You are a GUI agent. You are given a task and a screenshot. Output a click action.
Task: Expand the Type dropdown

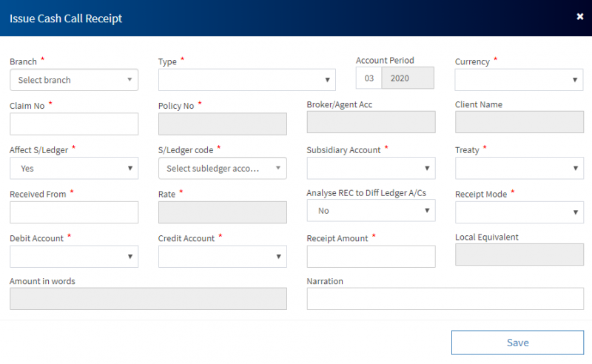246,80
